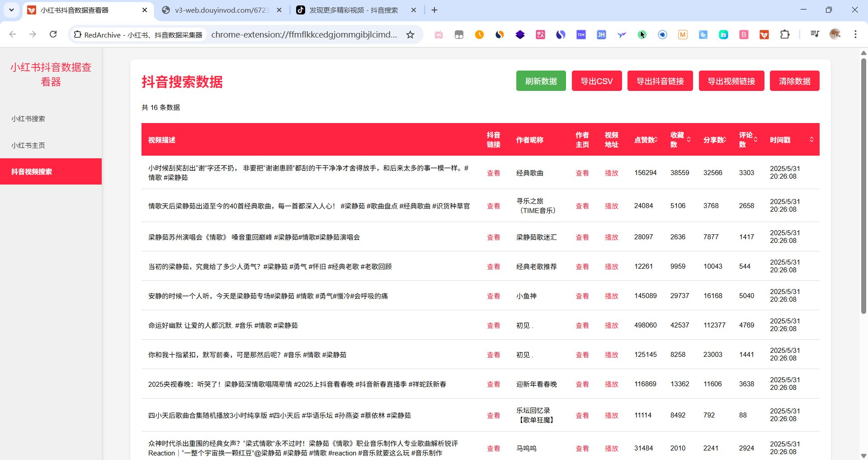The image size is (868, 460).
Task: Switch to the v3-web.douyinvod.com tab
Action: 222,10
